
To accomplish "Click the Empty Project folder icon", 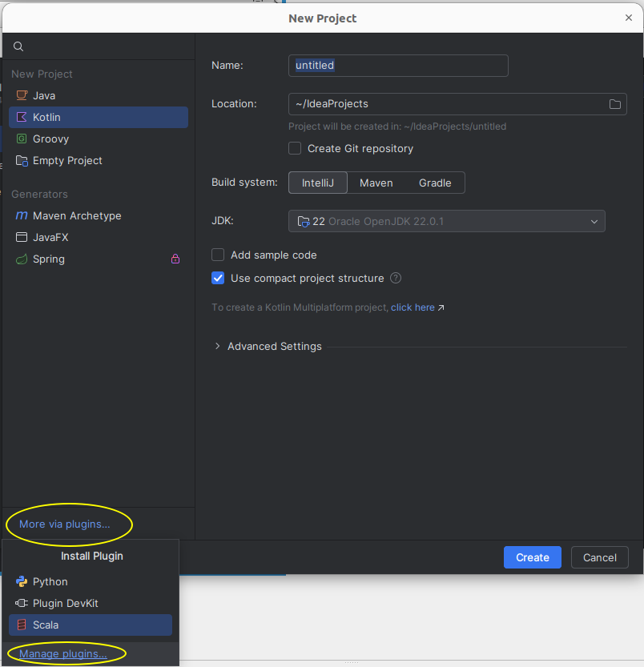I will coord(22,160).
